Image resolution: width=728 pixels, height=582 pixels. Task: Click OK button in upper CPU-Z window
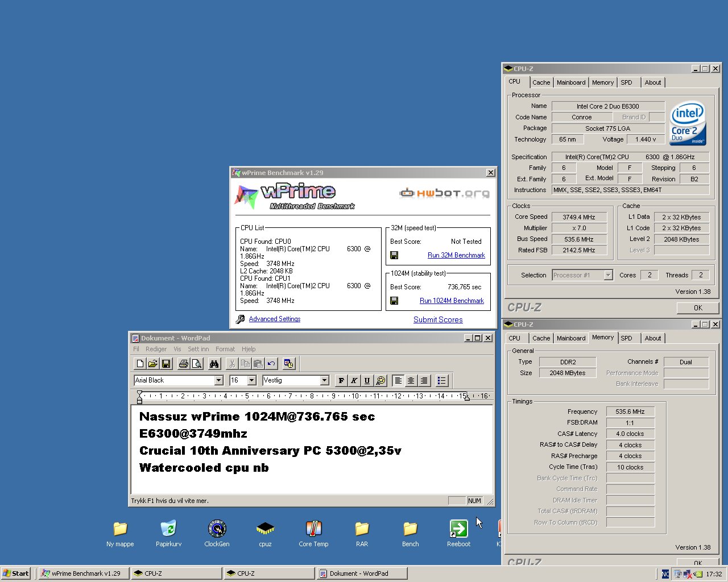[x=698, y=308]
